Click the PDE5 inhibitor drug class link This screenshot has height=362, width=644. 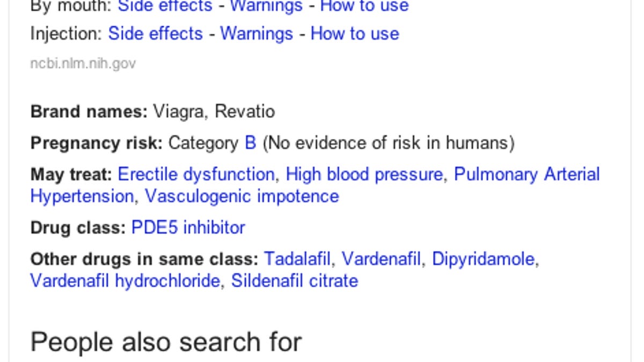tap(187, 227)
